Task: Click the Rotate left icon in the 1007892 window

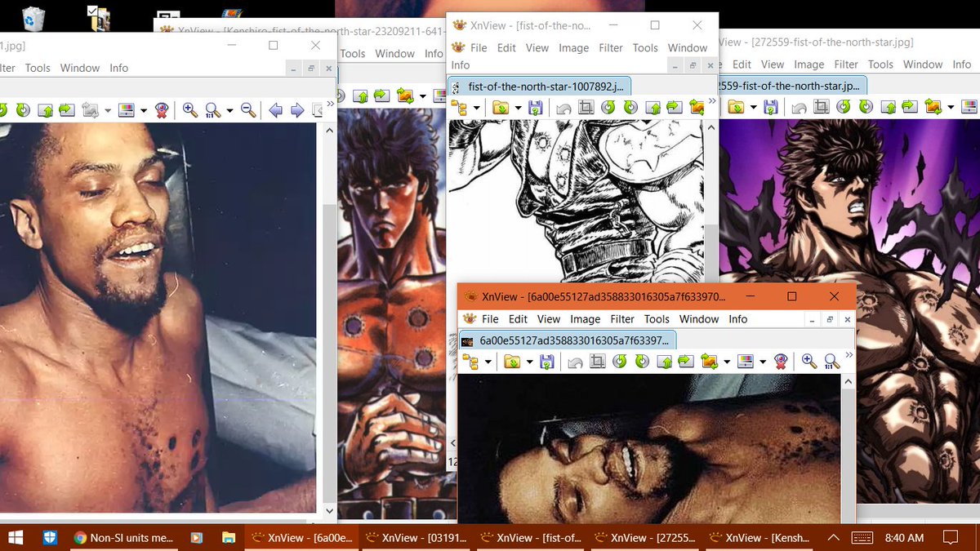Action: click(x=608, y=107)
